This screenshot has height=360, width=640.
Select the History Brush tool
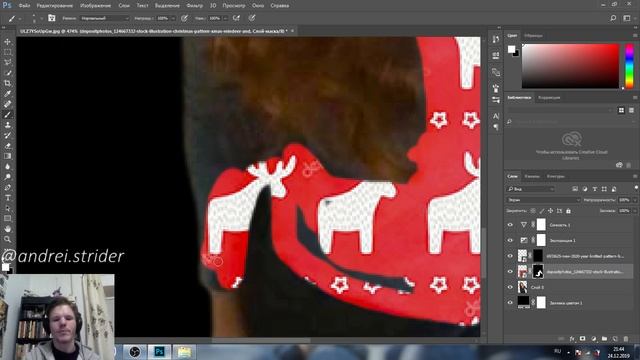[7, 136]
